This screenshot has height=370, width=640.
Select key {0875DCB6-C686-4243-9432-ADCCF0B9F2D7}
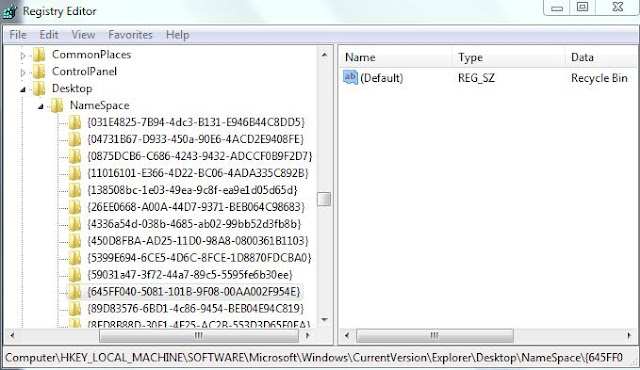(x=200, y=156)
